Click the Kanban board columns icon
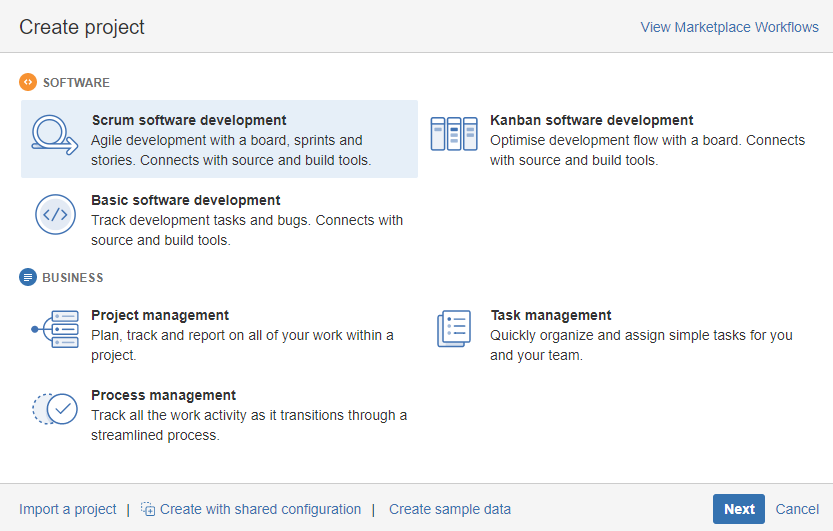This screenshot has height=531, width=833. [x=454, y=134]
